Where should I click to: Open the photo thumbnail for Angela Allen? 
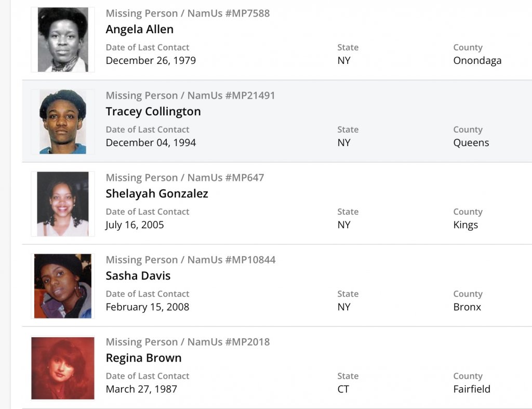pyautogui.click(x=63, y=39)
